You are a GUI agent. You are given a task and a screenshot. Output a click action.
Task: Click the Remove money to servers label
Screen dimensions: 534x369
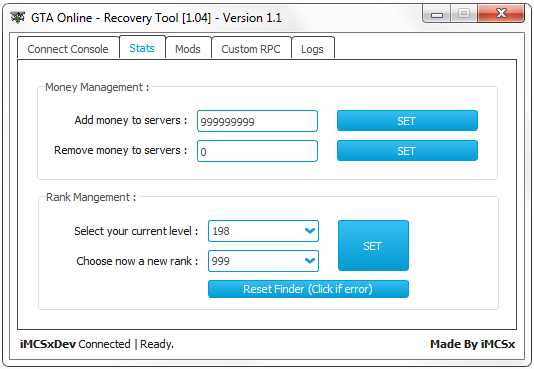click(x=121, y=150)
